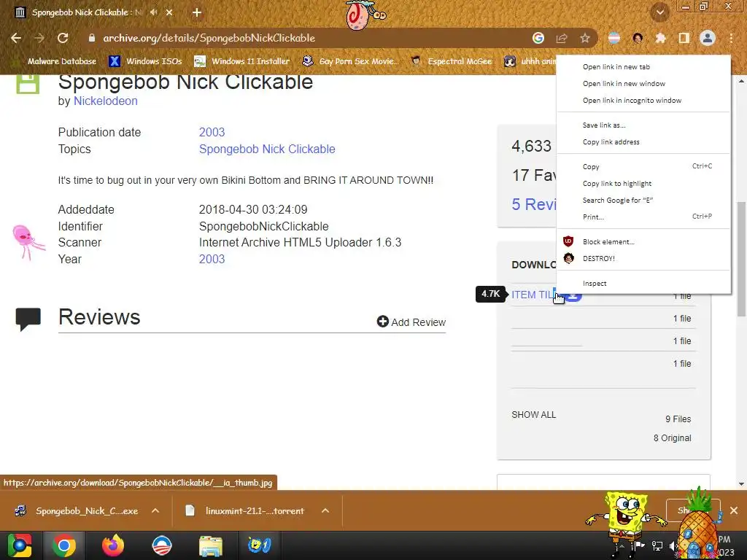Image resolution: width=747 pixels, height=560 pixels.
Task: Select the DESTROY! menu entry
Action: (x=643, y=258)
